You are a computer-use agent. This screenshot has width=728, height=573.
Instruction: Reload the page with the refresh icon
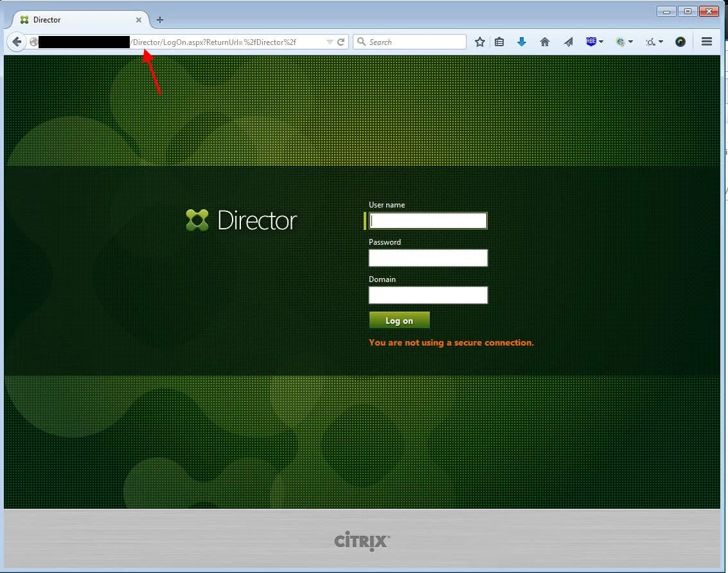pyautogui.click(x=341, y=42)
